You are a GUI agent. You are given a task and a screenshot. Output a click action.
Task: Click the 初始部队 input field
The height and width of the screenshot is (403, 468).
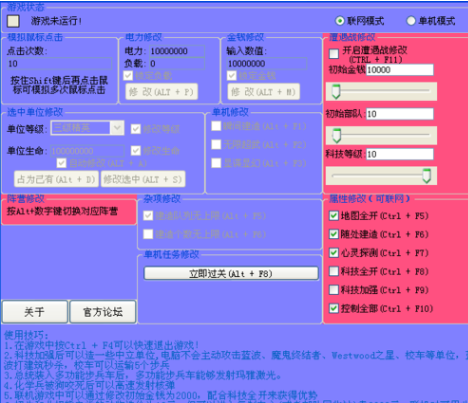(400, 114)
